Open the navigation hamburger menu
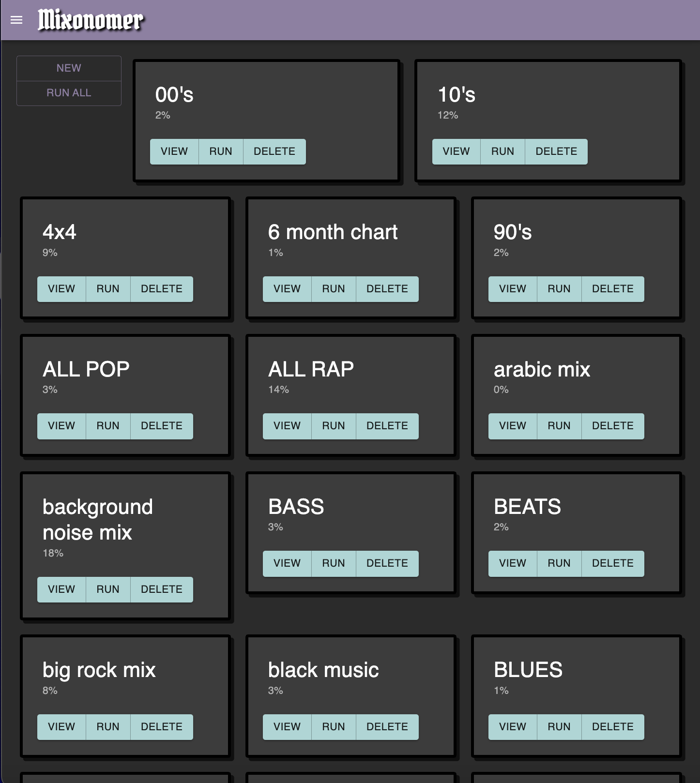This screenshot has width=700, height=783. 16,20
